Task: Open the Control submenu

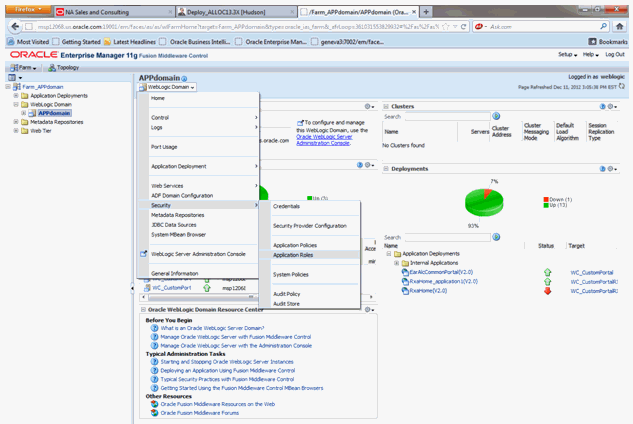Action: [x=199, y=118]
